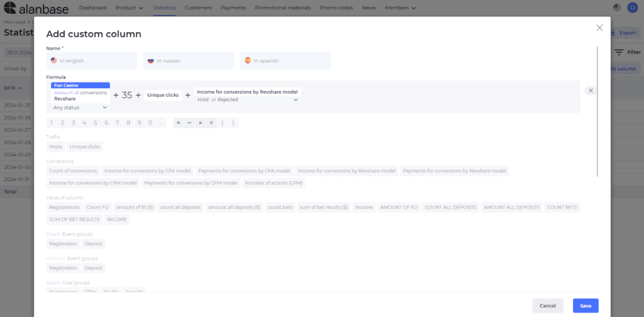Focus the In english name field
Image resolution: width=644 pixels, height=317 pixels.
[92, 61]
